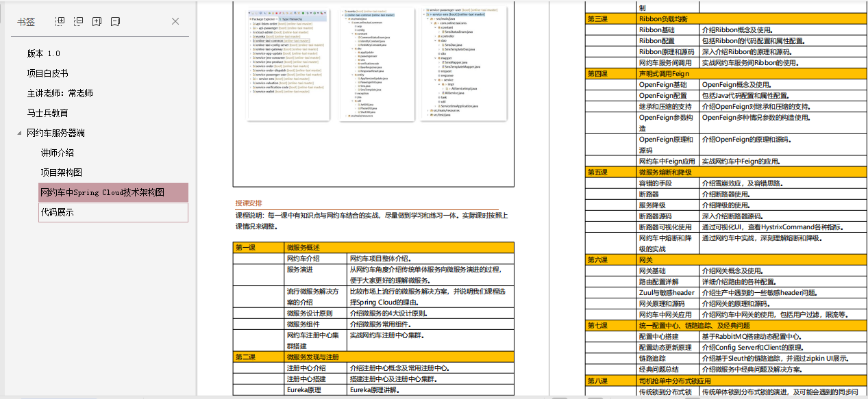The height and width of the screenshot is (399, 868).
Task: Click the 注册中心介绍 cell
Action: click(317, 368)
